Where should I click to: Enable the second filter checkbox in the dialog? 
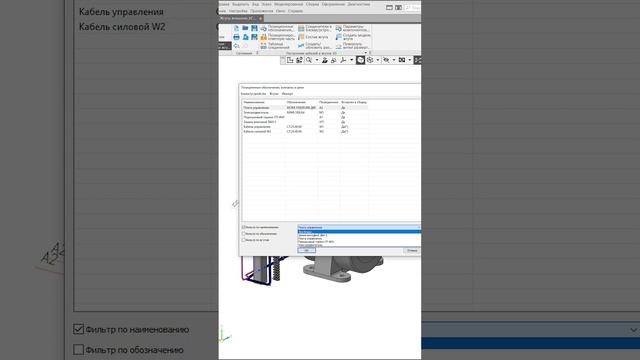tap(244, 234)
